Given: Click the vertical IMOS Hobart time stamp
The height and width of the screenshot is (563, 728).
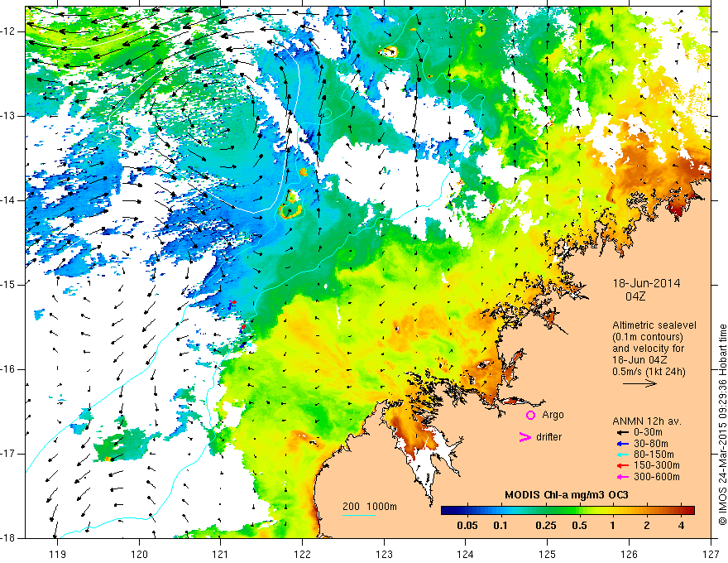Looking at the screenshot, I should pos(722,426).
